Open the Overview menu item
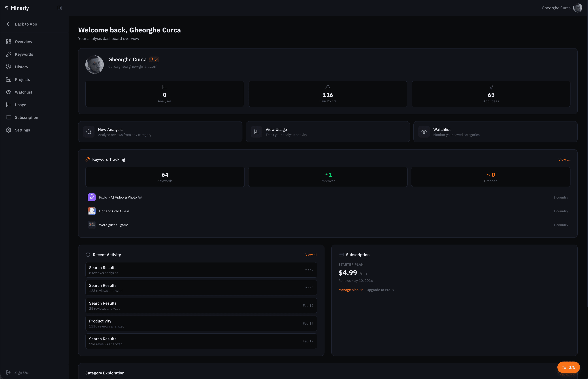The height and width of the screenshot is (379, 588). 34,42
